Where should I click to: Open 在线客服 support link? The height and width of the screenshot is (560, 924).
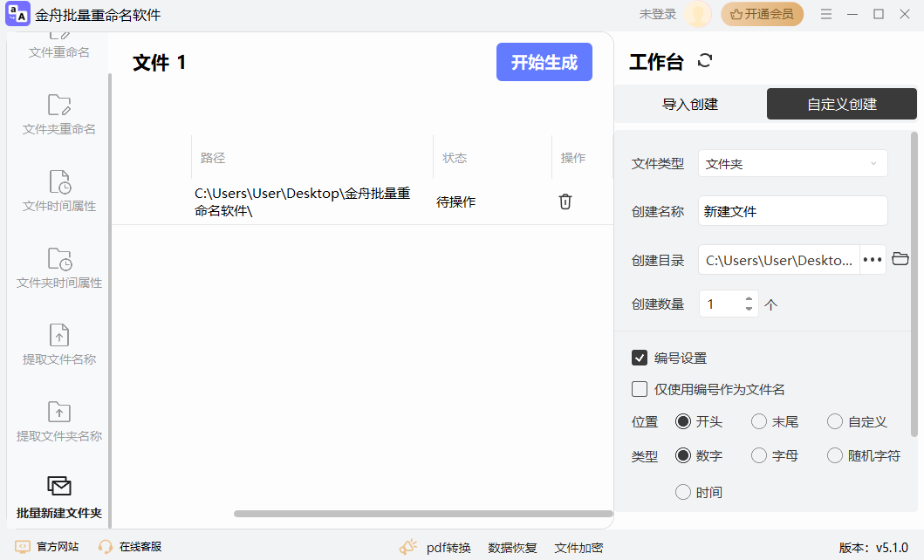coord(130,547)
